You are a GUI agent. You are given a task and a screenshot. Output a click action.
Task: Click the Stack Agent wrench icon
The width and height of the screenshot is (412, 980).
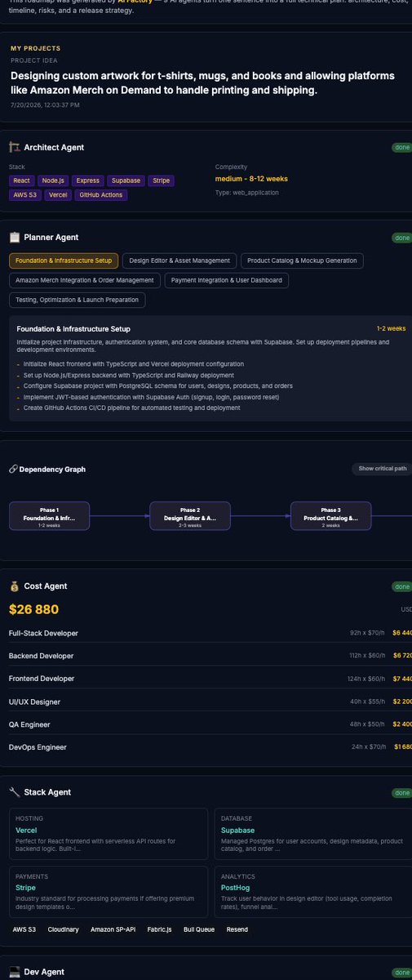[14, 792]
